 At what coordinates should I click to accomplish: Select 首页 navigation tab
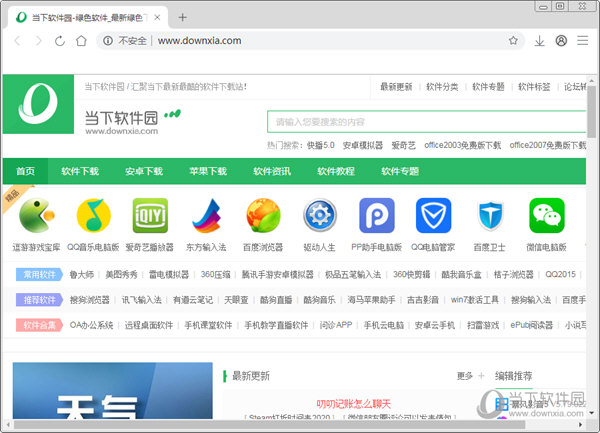25,171
